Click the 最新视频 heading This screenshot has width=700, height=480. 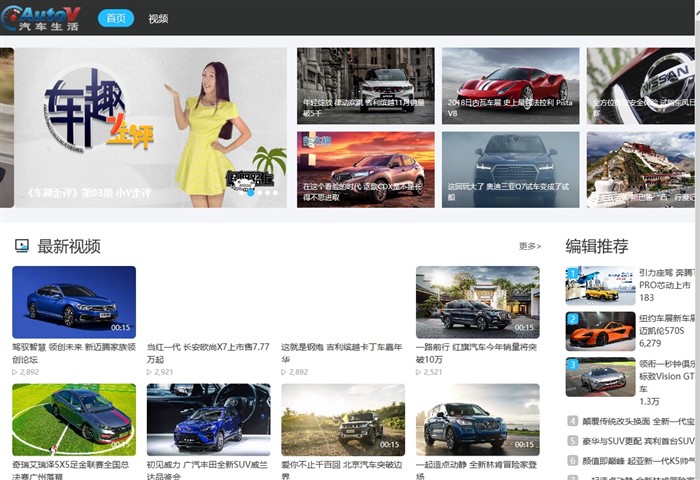tap(69, 246)
